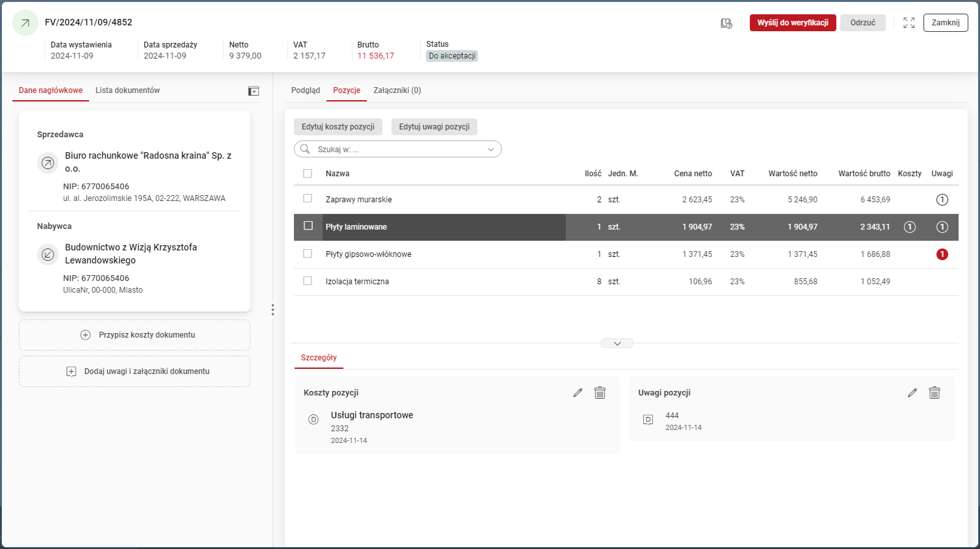Screen dimensions: 980x549
Task: Click the 6 453,69 brutto value cell
Action: coord(875,200)
